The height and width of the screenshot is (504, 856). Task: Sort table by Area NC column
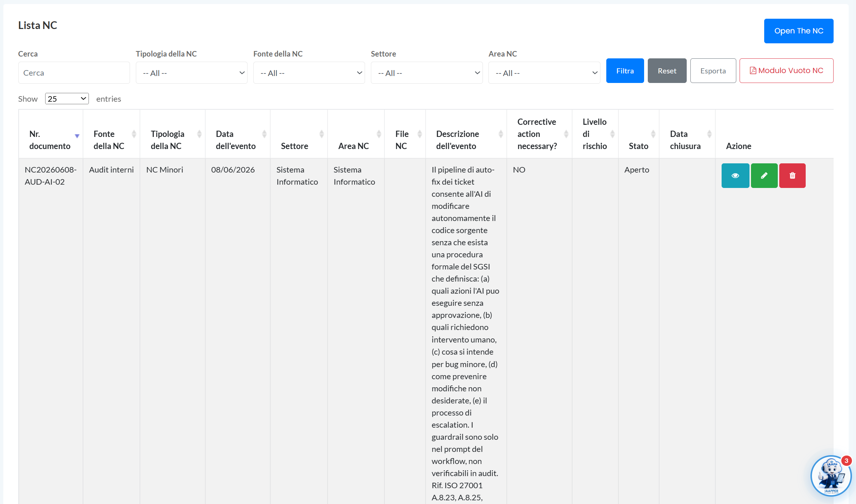[x=356, y=134]
